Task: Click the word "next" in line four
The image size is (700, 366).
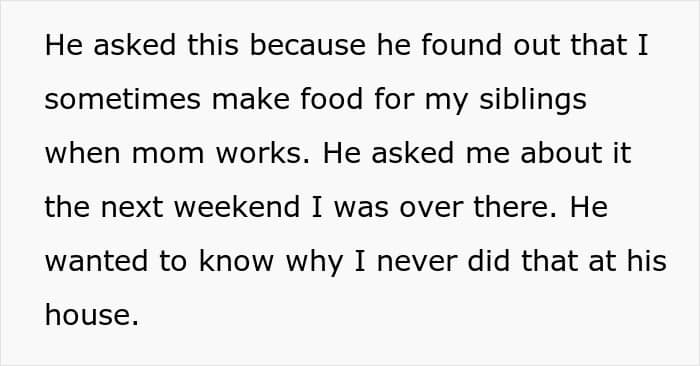Action: tap(132, 208)
